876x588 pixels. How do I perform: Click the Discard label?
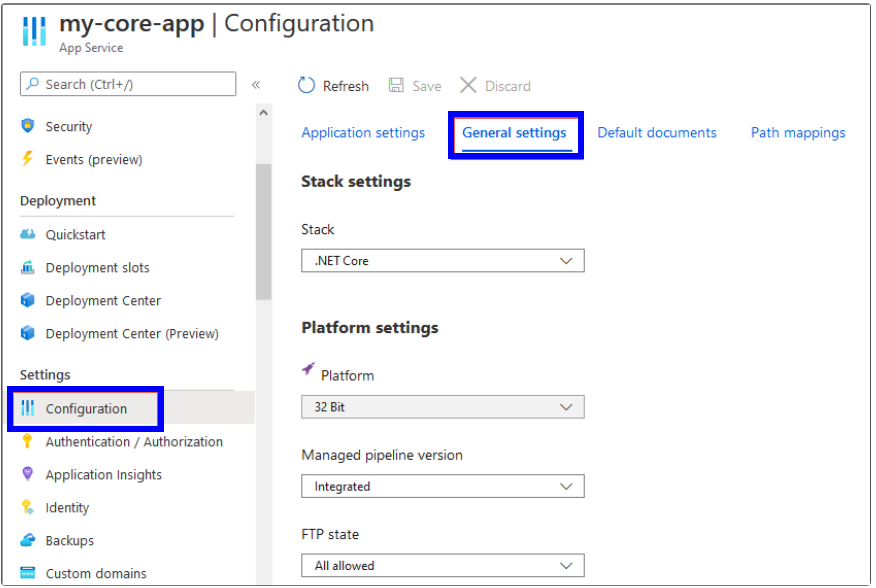(507, 86)
